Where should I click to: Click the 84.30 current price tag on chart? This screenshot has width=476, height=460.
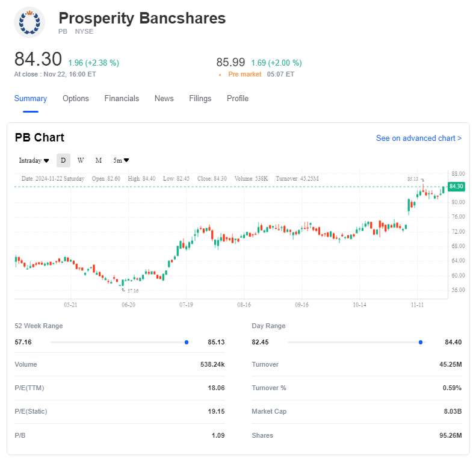[x=456, y=187]
